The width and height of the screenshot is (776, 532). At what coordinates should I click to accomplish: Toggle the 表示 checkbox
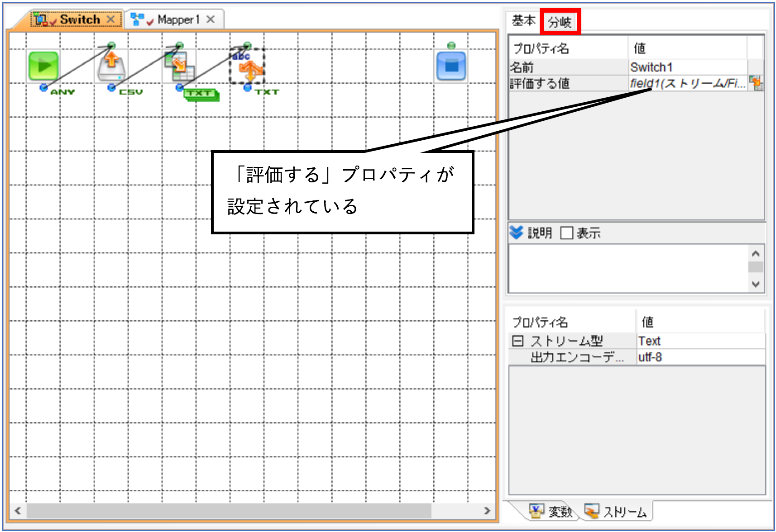(567, 233)
